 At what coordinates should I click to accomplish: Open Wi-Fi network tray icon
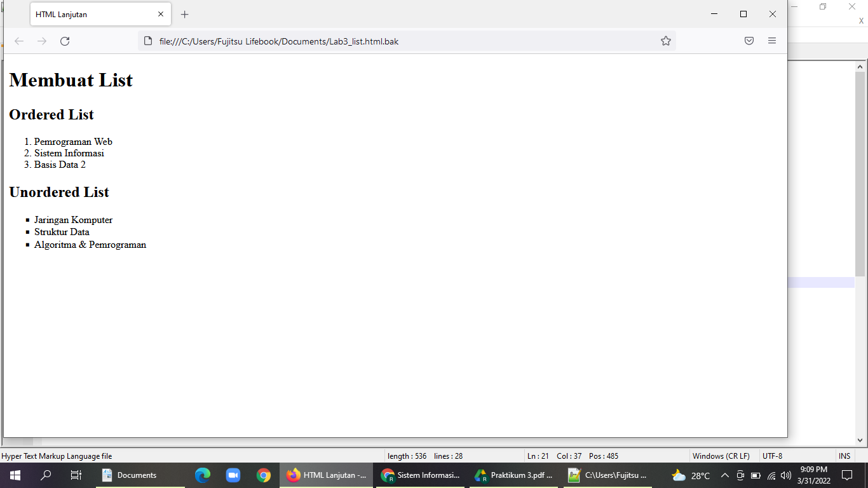pyautogui.click(x=771, y=475)
